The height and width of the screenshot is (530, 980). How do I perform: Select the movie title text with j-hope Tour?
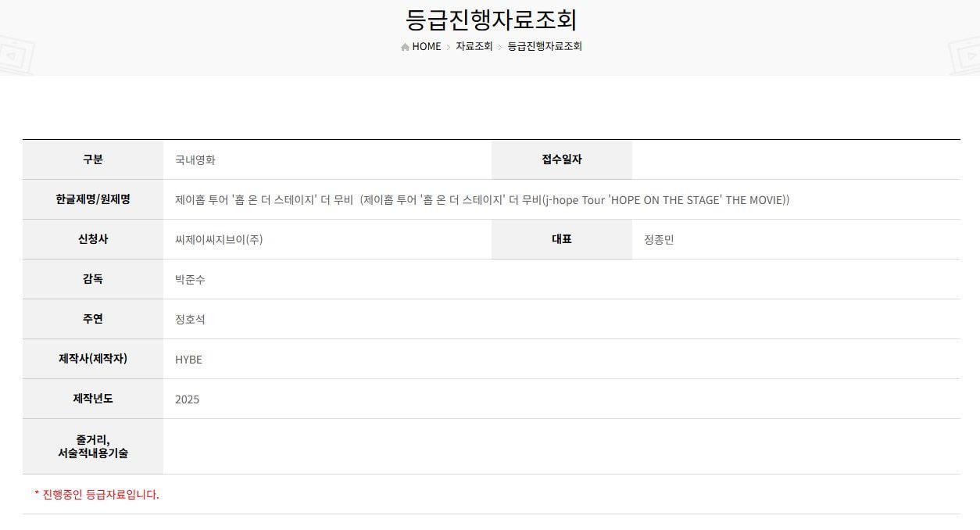point(482,200)
